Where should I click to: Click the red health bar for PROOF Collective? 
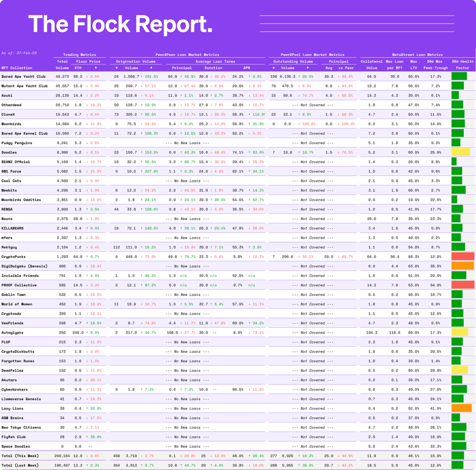coord(463,285)
